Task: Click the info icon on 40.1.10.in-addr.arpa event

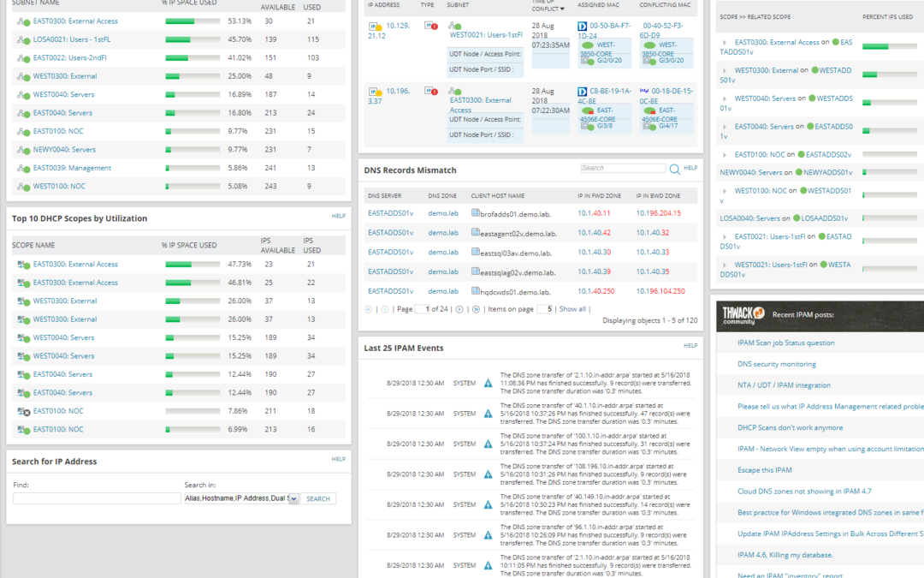Action: tap(488, 414)
